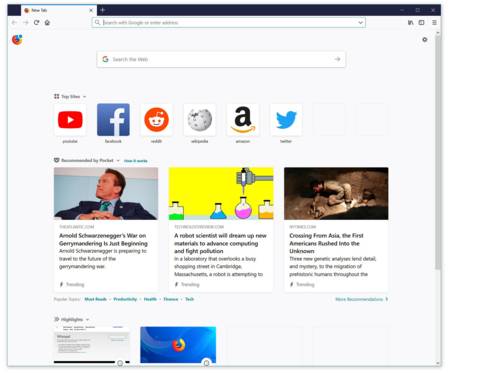The image size is (500, 373).
Task: Open a new tab with plus button
Action: 103,10
